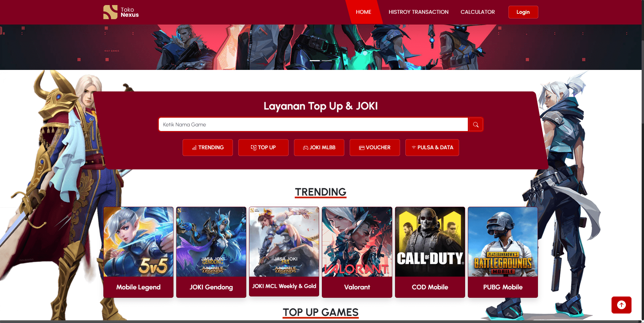The image size is (644, 323).
Task: Open the HOME menu item
Action: click(x=363, y=12)
